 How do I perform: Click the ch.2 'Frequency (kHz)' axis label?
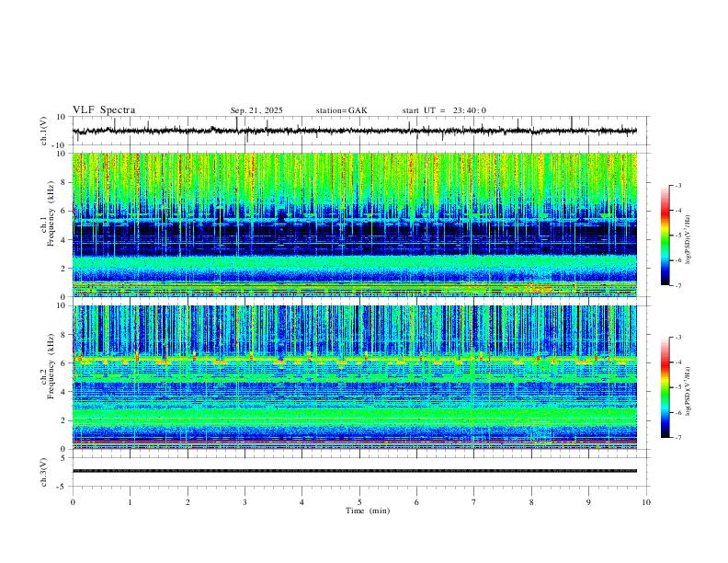pyautogui.click(x=51, y=365)
